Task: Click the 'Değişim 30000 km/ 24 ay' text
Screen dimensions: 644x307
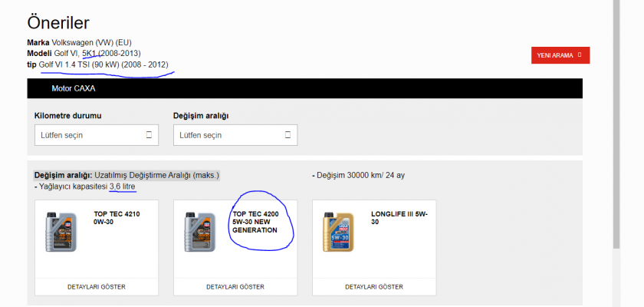Action: pos(360,176)
